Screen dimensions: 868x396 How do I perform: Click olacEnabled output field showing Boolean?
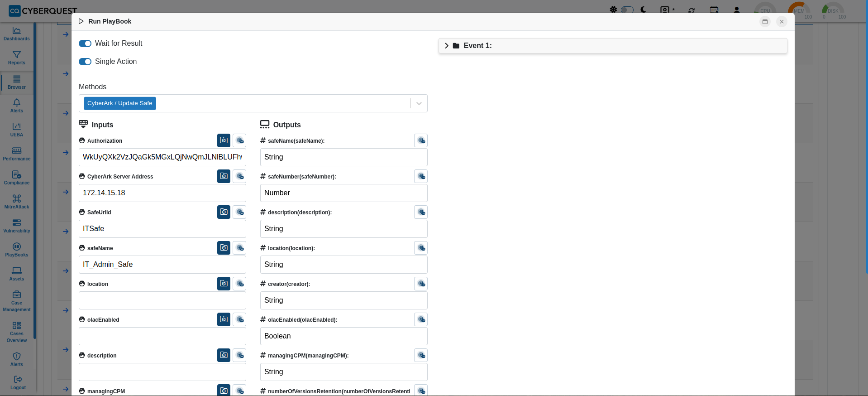pos(344,336)
